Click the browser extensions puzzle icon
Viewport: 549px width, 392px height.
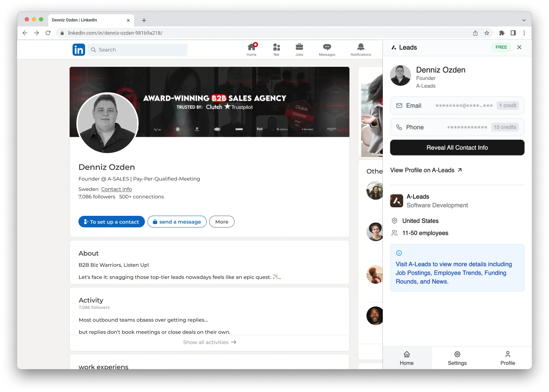[501, 33]
